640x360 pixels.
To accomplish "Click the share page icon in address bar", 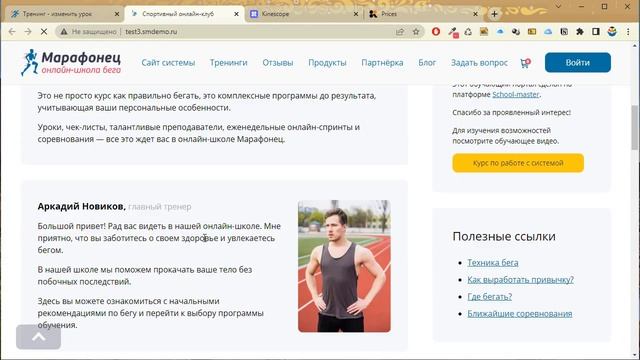I will pyautogui.click(x=400, y=31).
